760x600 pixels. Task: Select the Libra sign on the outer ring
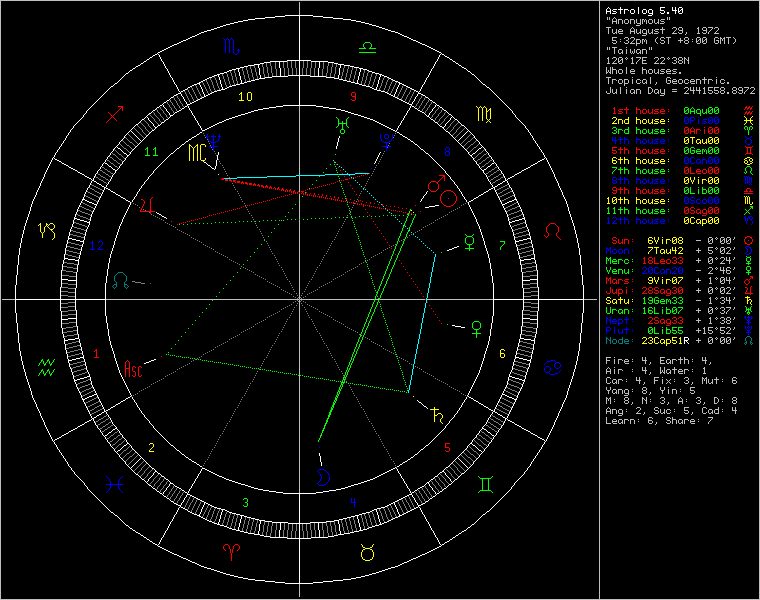pos(367,46)
